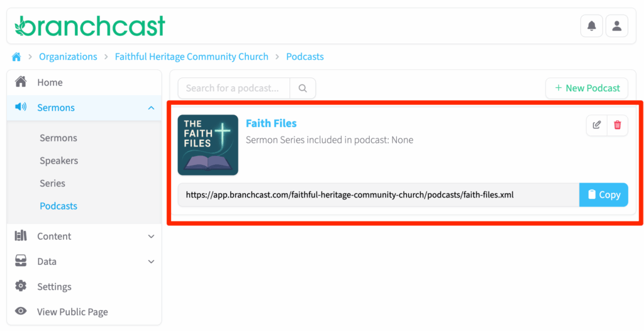Click the magnifying glass search icon
Screen dimensions: 644x331
(303, 88)
